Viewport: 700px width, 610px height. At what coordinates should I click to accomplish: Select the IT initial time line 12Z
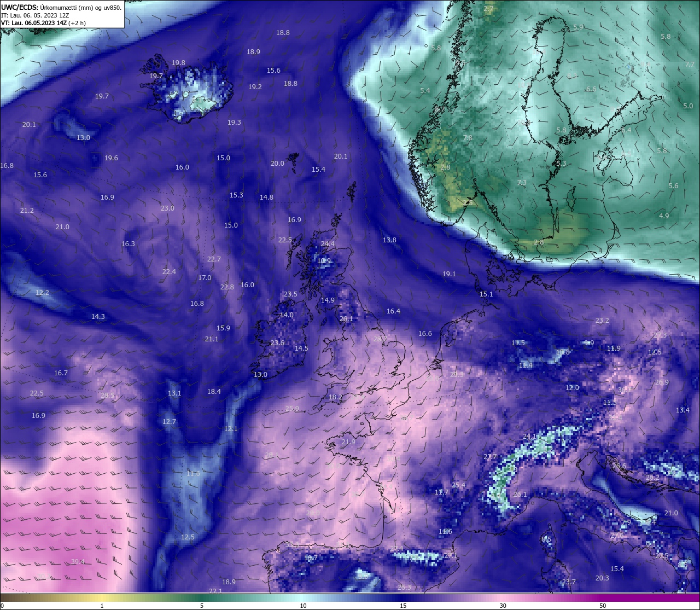point(35,15)
